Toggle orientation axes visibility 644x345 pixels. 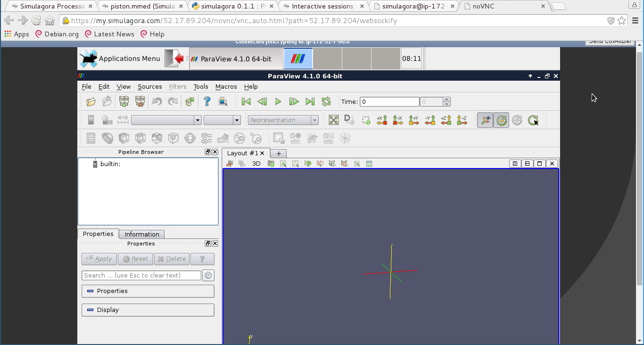[485, 120]
